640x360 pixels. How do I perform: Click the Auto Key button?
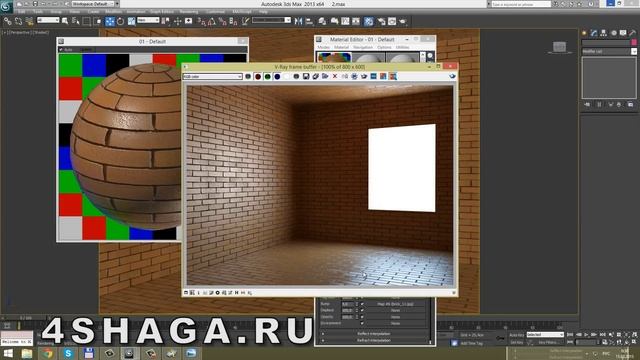pyautogui.click(x=517, y=335)
